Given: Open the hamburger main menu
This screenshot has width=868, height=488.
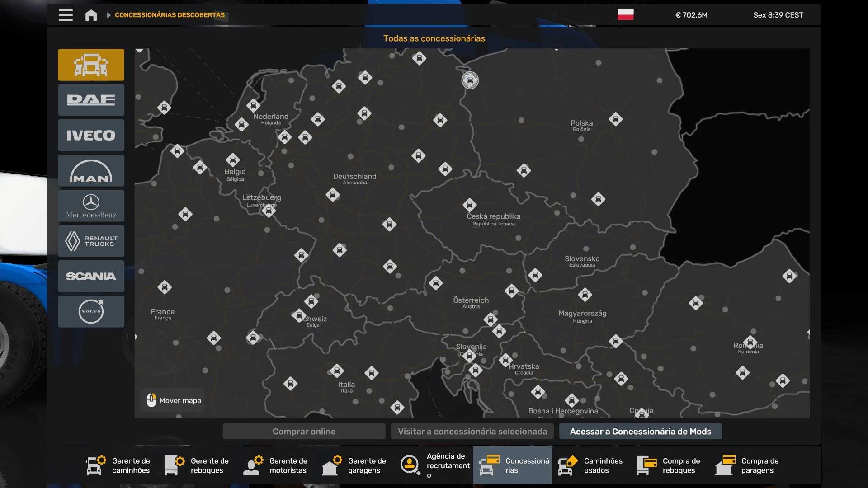Looking at the screenshot, I should pos(66,15).
